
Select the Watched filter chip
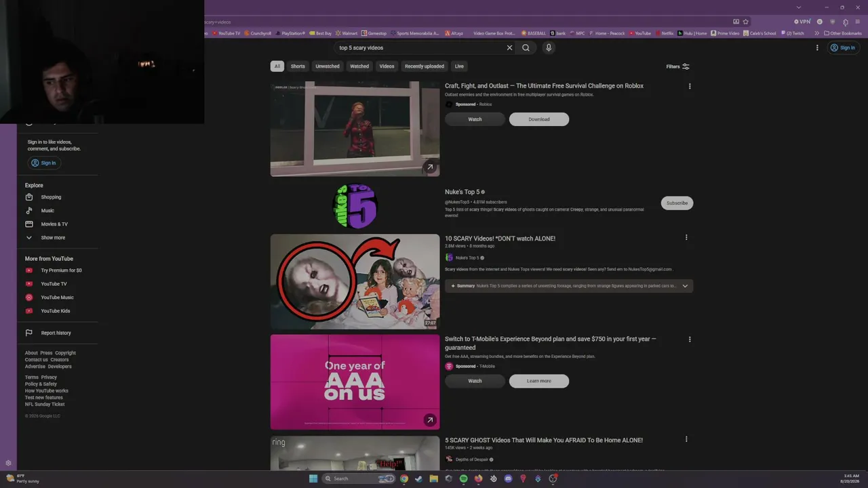[x=359, y=66]
